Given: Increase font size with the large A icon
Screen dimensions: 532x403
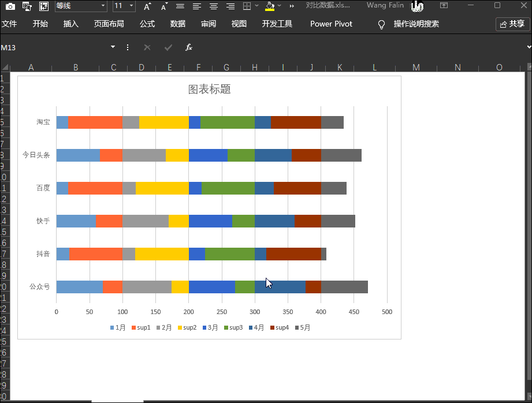Looking at the screenshot, I should pos(147,6).
